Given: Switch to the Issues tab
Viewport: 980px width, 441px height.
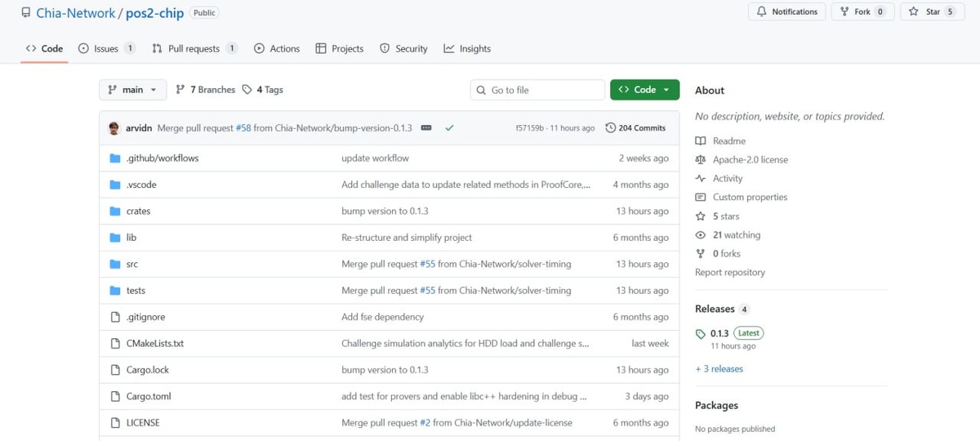Looking at the screenshot, I should pos(106,48).
